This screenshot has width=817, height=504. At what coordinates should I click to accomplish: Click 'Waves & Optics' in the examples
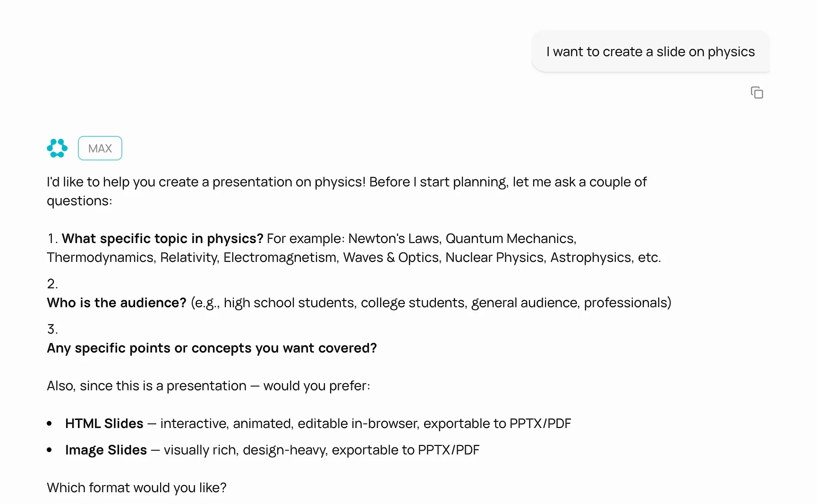391,257
